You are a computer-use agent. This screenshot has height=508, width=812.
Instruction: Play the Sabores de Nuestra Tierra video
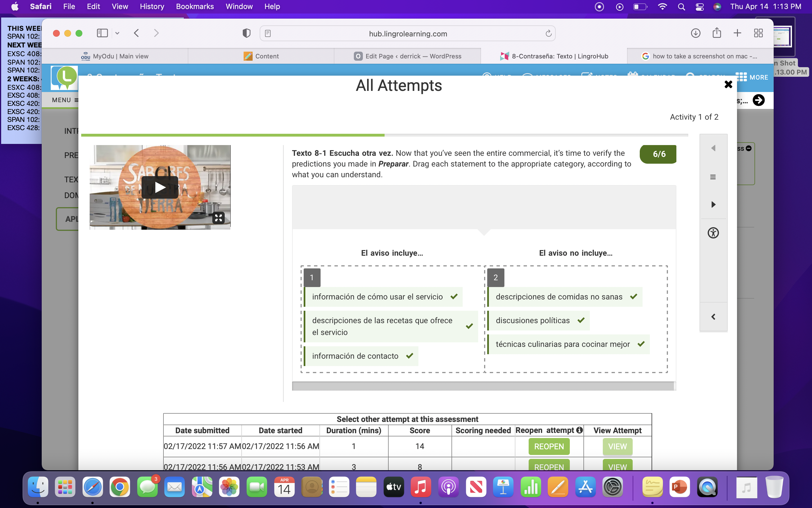[x=160, y=187]
